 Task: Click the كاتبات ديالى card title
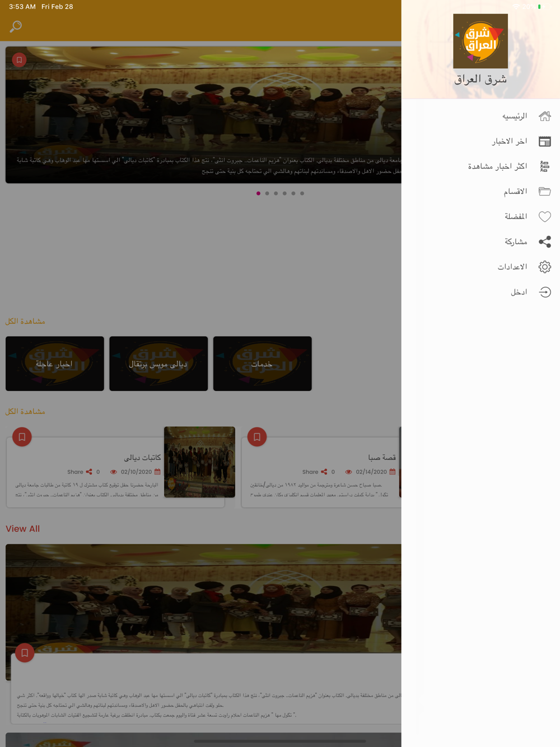[142, 457]
